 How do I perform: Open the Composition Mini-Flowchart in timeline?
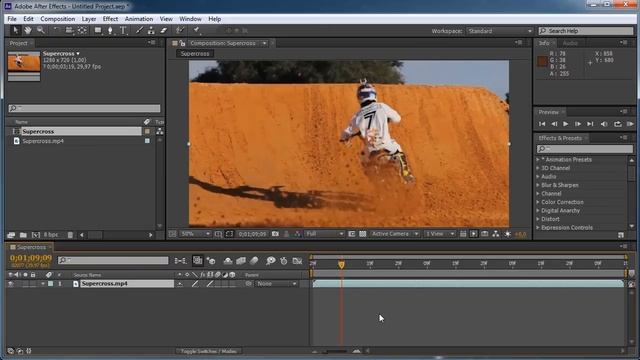(180, 261)
